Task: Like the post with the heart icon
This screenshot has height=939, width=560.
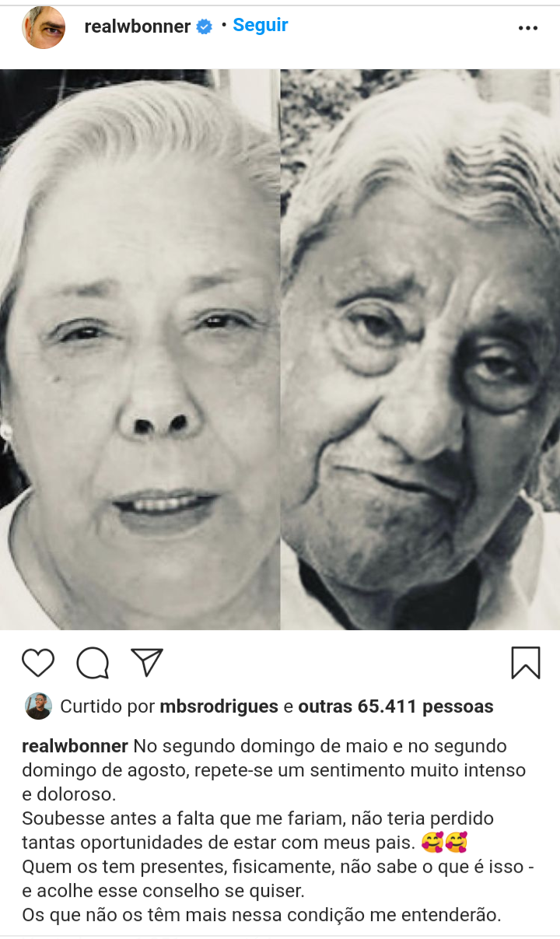Action: [x=37, y=663]
